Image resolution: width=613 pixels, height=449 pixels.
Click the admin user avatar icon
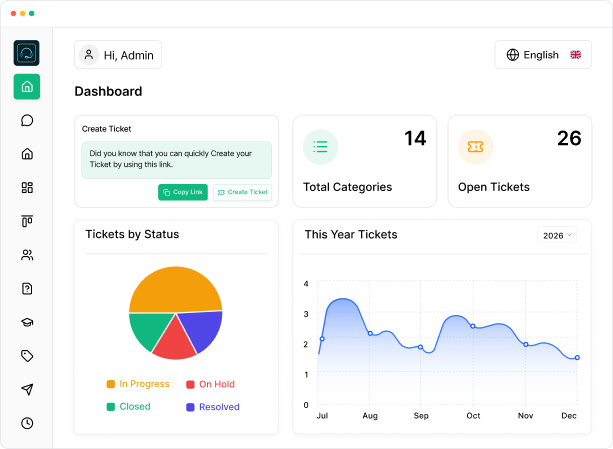[x=89, y=55]
